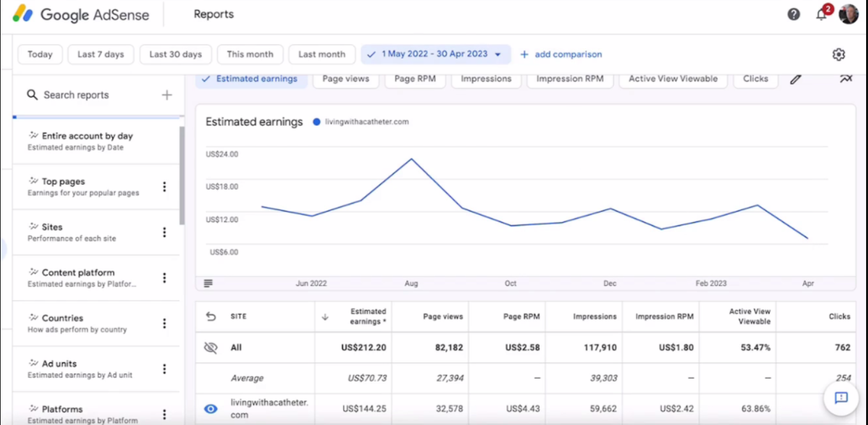Click the add comparison link
The image size is (868, 425).
(561, 54)
